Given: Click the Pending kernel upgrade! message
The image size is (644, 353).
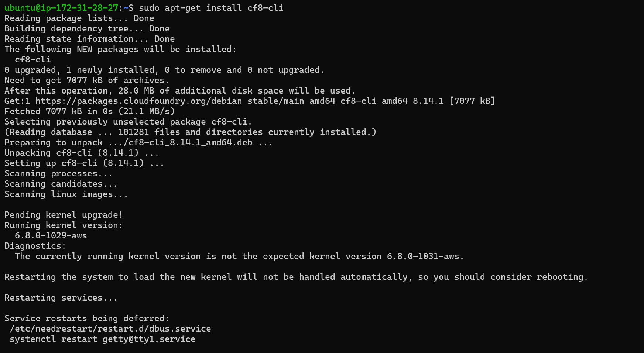Looking at the screenshot, I should (64, 215).
